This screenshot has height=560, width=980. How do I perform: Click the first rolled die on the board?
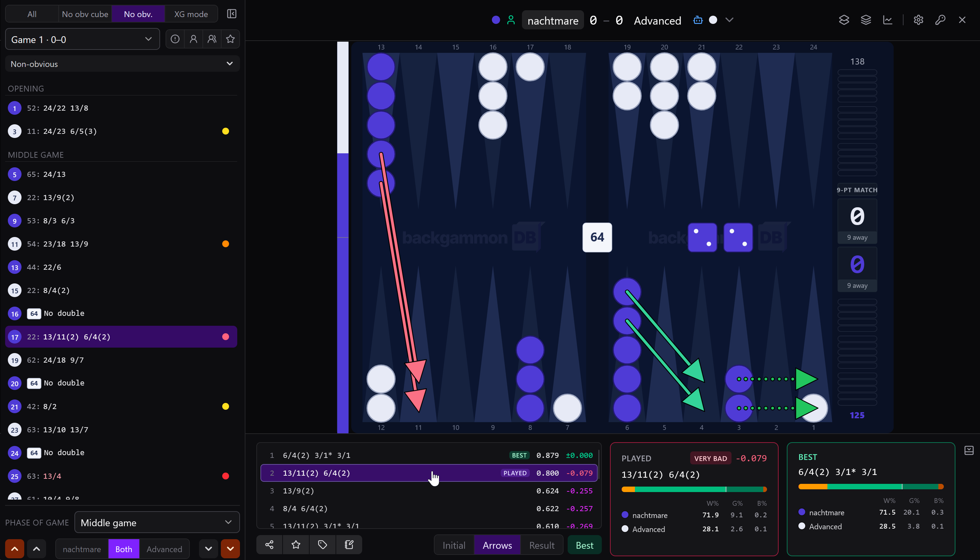coord(702,237)
